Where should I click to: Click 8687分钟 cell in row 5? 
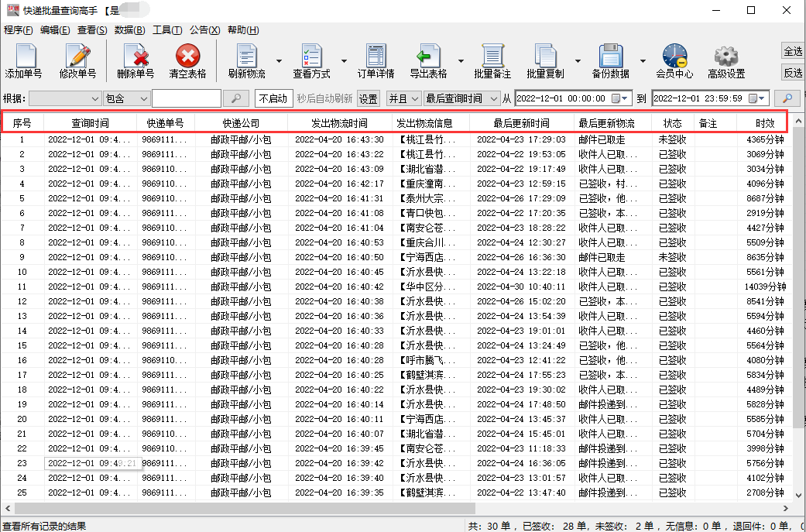click(x=765, y=198)
